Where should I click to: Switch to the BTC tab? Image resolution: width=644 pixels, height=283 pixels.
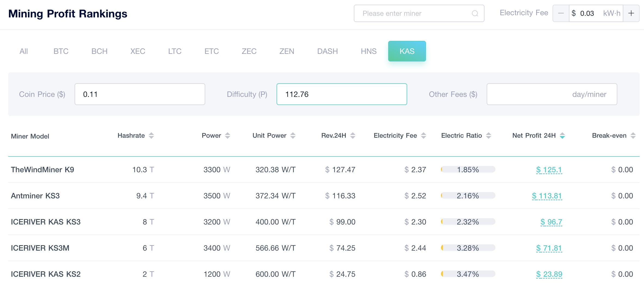(x=61, y=51)
